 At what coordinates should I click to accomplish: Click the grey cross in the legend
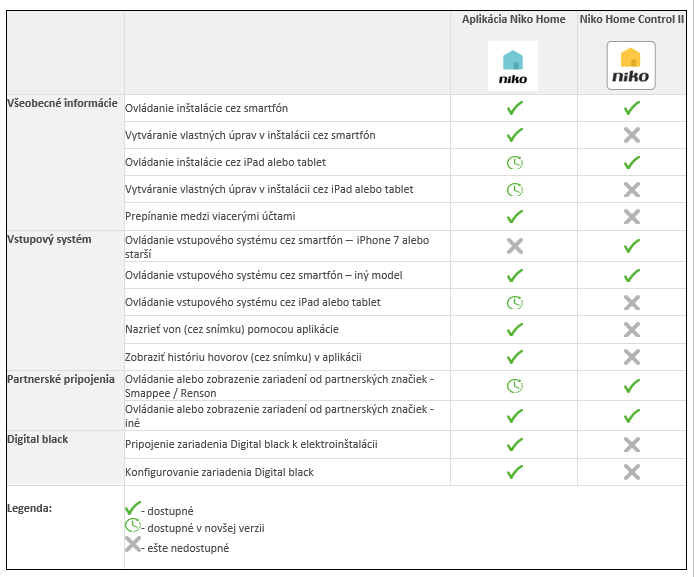coord(131,545)
